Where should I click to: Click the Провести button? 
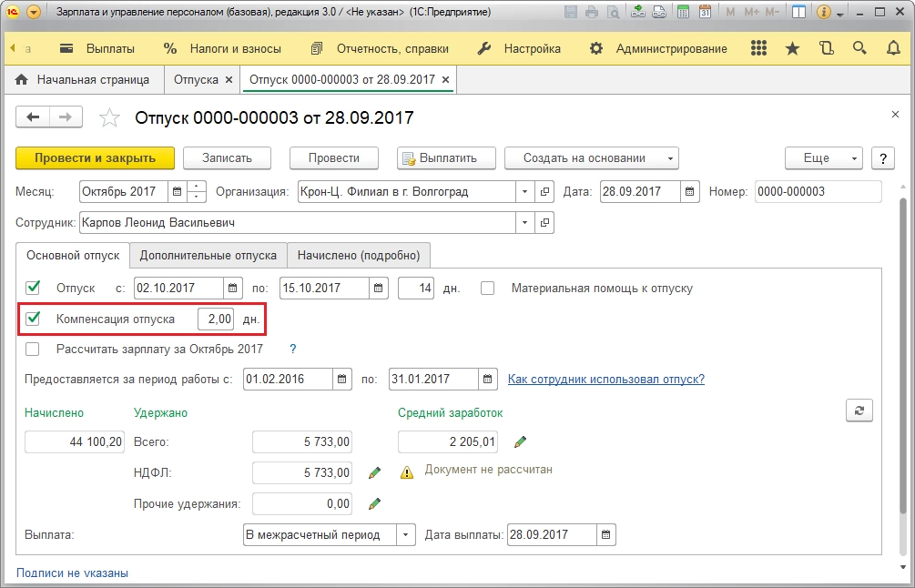coord(334,158)
